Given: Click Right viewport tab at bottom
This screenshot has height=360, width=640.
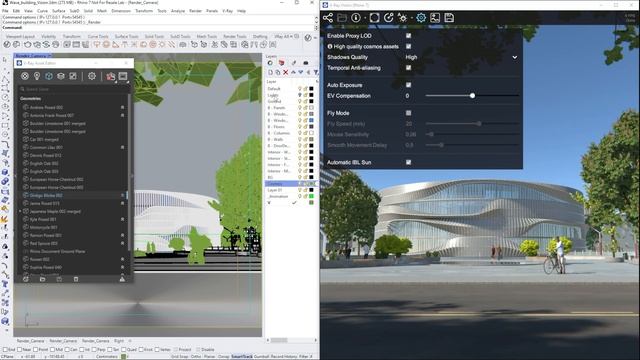Looking at the screenshot, I should tap(119, 340).
